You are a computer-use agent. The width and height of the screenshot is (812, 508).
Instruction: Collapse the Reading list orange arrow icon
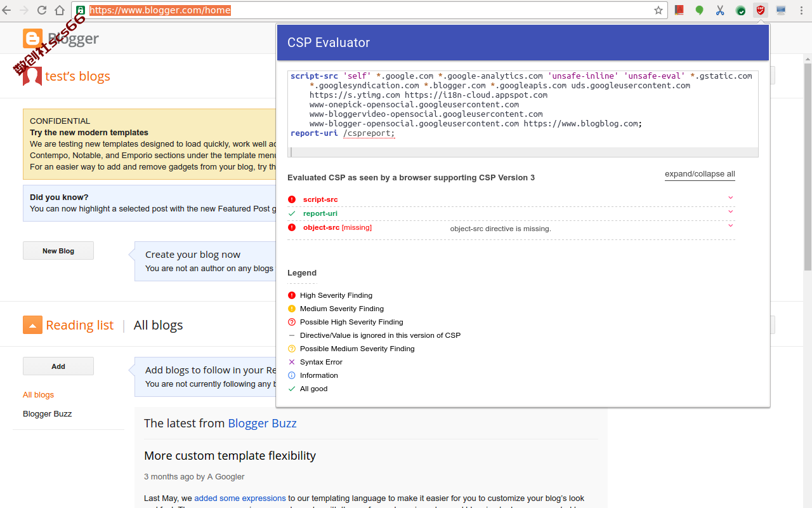pos(32,324)
